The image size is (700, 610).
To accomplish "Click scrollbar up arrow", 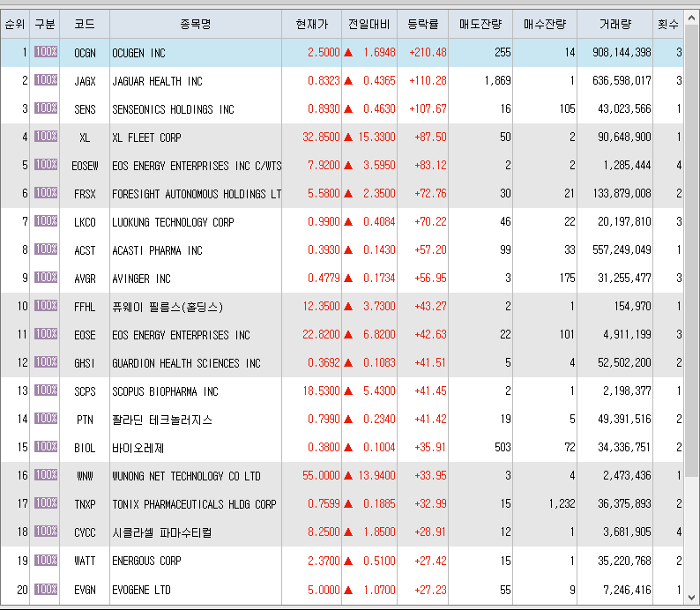I will coord(691,19).
